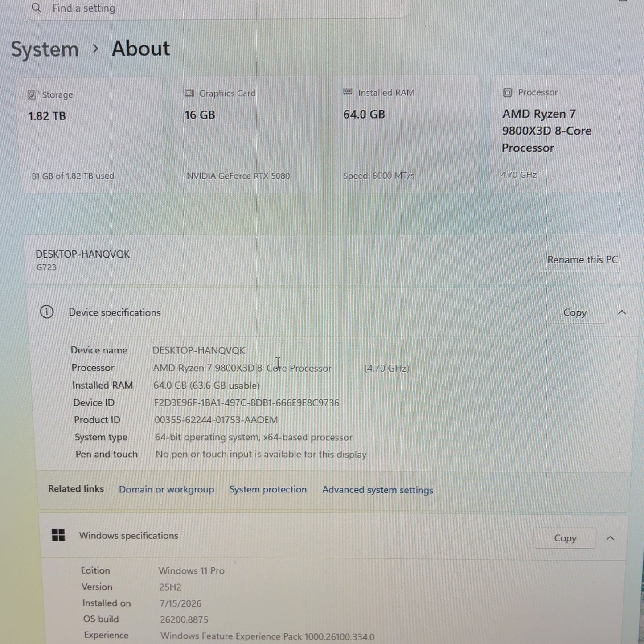The height and width of the screenshot is (644, 644).
Task: Click the About page heading
Action: (141, 49)
